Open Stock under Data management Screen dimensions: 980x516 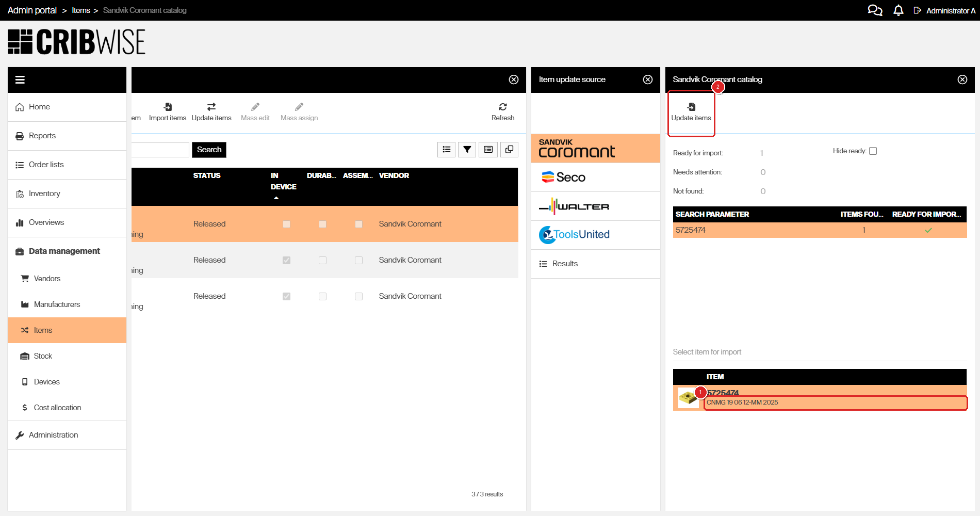(67, 356)
